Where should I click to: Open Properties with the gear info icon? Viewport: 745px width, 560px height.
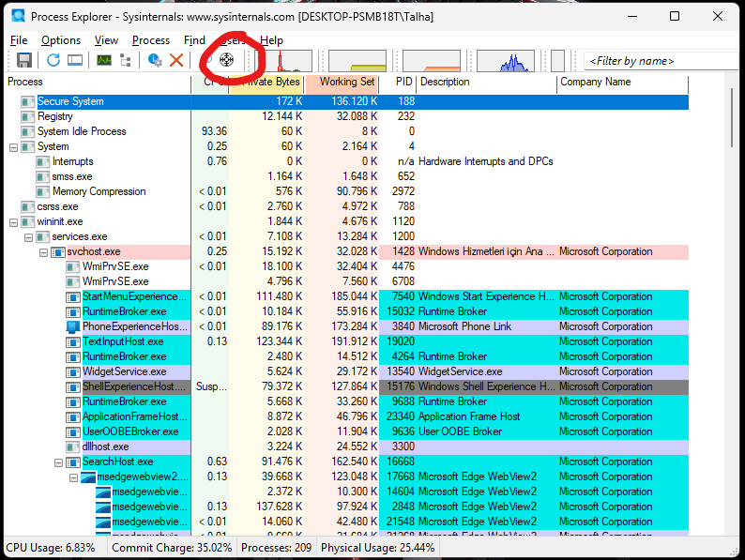(x=155, y=60)
